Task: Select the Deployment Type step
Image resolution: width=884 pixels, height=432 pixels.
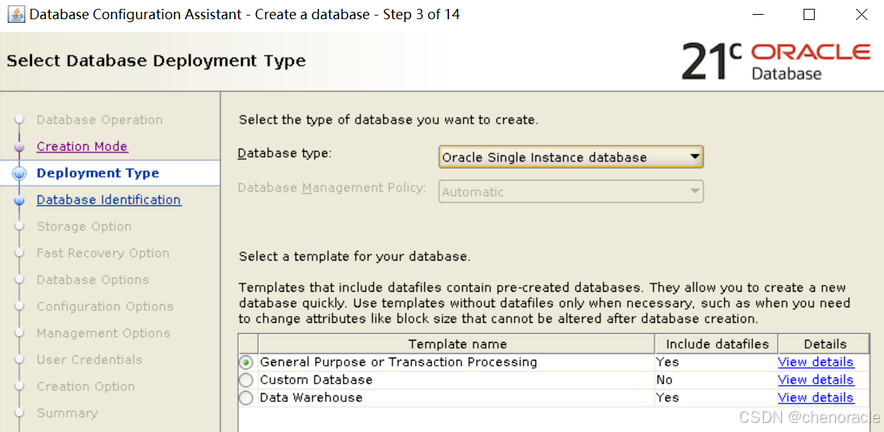Action: 98,173
